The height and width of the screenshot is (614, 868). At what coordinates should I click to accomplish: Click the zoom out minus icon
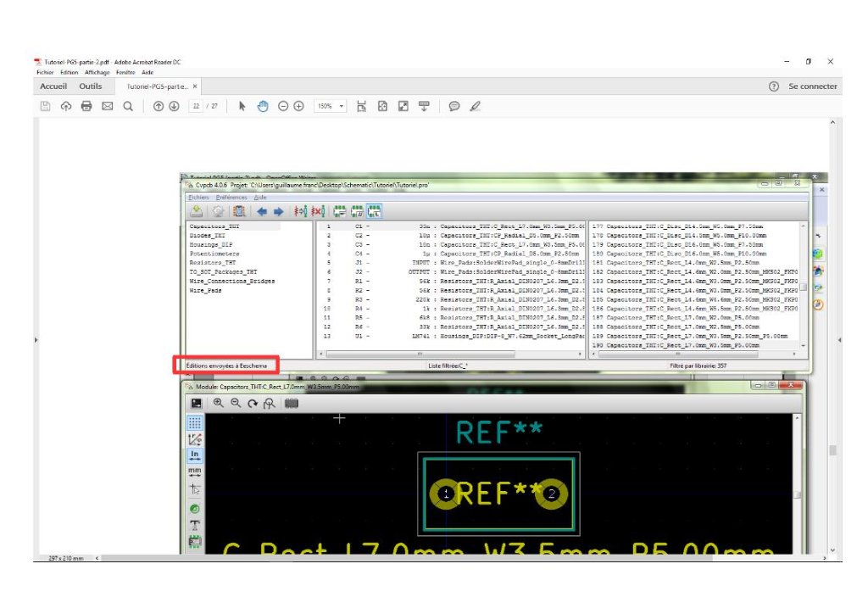pos(283,106)
